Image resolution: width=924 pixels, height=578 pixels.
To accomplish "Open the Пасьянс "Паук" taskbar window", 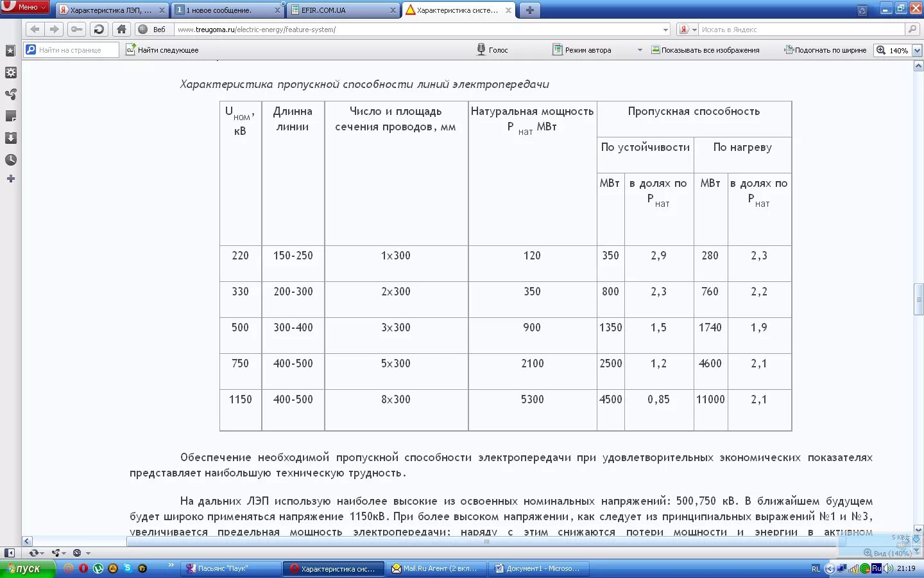I will [231, 568].
